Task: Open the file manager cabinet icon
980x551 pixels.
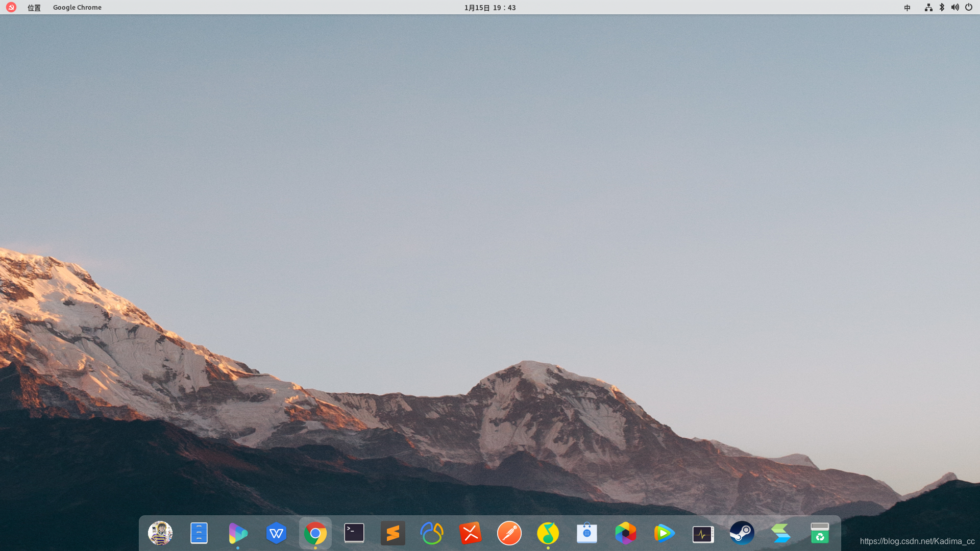Action: point(199,533)
